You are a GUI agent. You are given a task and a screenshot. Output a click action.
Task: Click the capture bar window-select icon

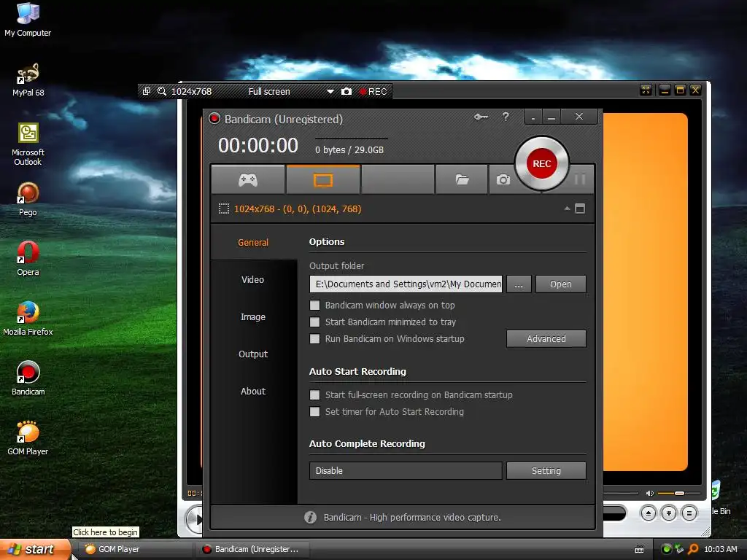pyautogui.click(x=147, y=91)
